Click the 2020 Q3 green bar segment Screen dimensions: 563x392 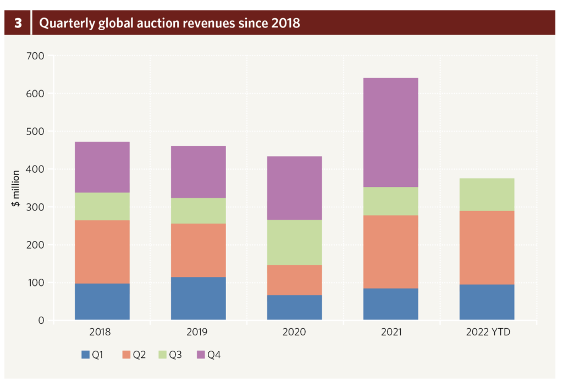click(x=294, y=242)
